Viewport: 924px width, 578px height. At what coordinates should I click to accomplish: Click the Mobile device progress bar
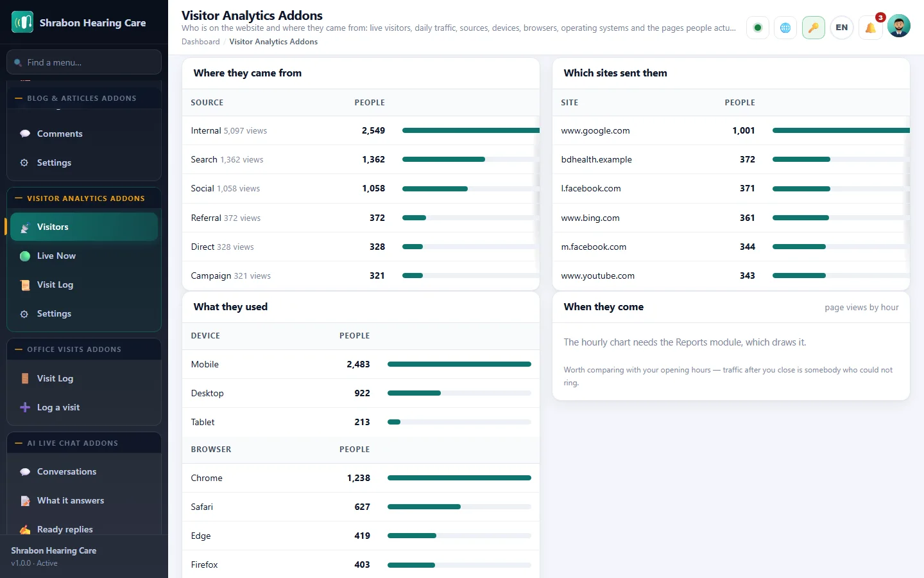[459, 364]
